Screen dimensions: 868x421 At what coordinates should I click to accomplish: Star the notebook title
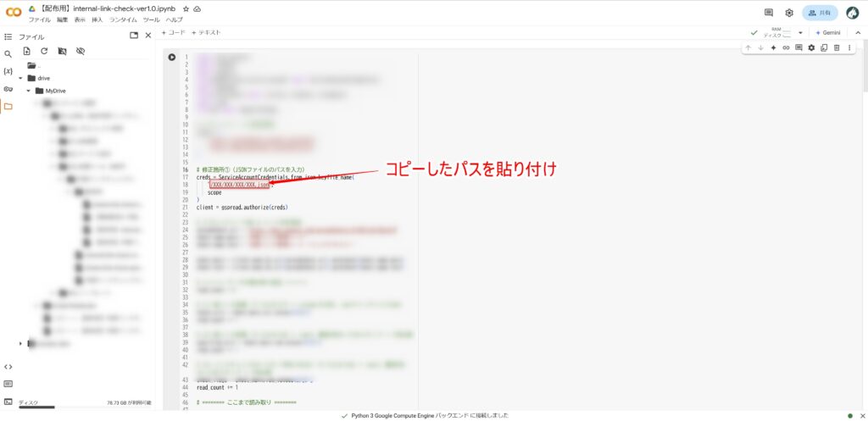(x=186, y=8)
